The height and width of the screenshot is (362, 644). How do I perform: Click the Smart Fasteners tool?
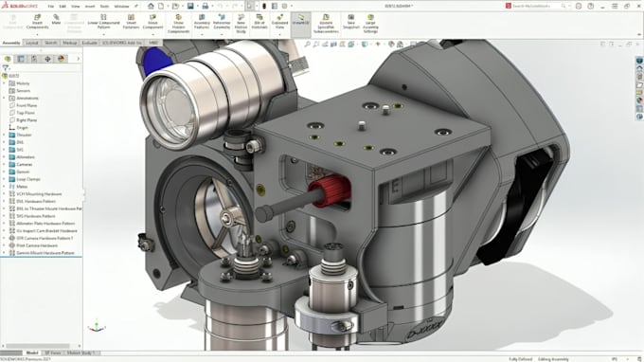(x=131, y=22)
